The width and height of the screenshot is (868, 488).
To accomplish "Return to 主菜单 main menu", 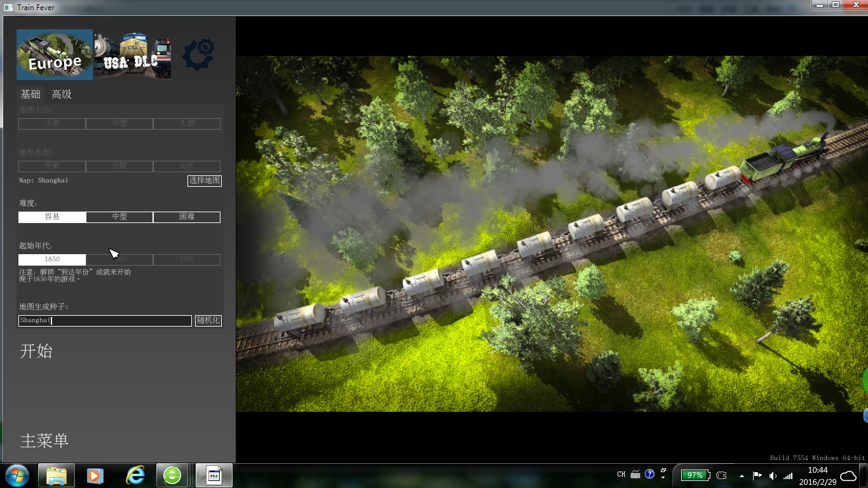I will click(44, 440).
